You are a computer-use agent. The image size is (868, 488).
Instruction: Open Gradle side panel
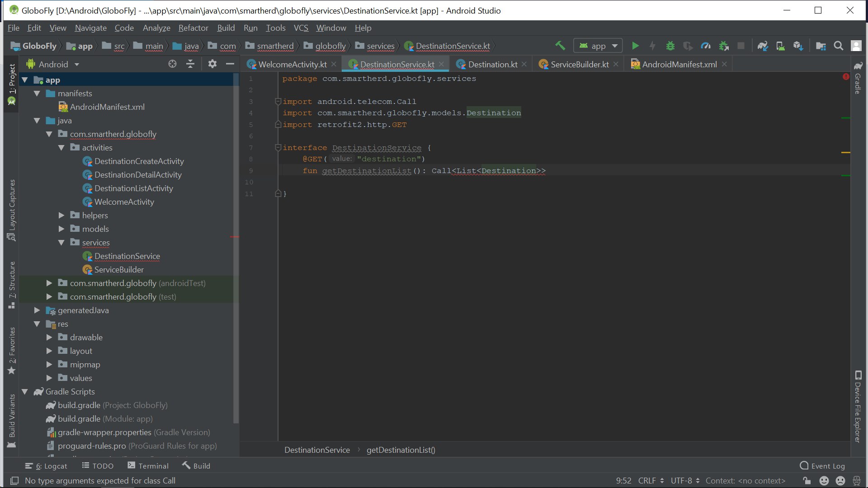tap(858, 78)
